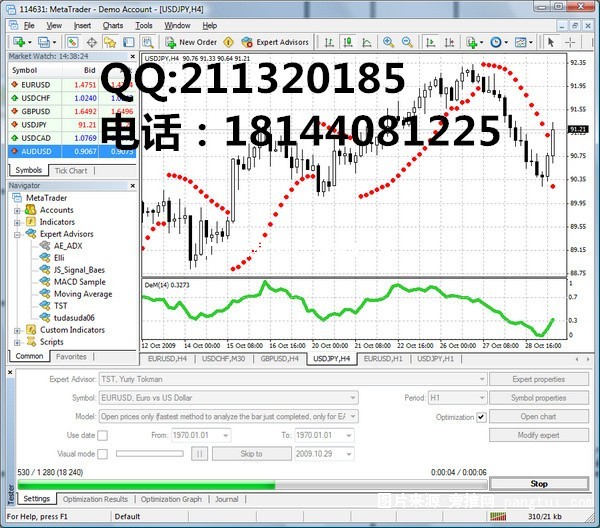
Task: Click the New Chart toolbar icon
Action: click(x=19, y=42)
